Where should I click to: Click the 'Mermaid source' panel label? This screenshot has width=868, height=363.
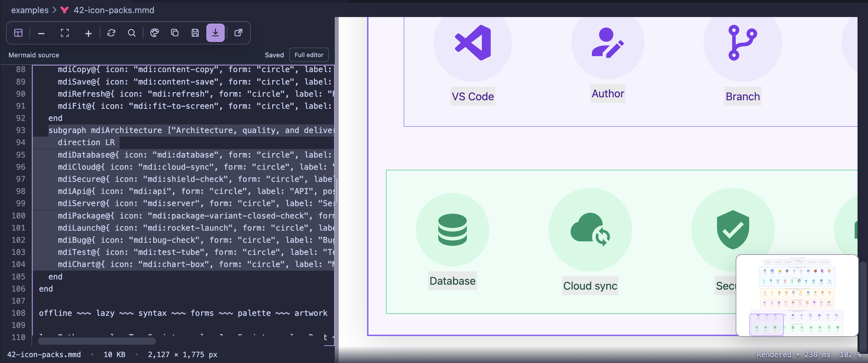pos(34,55)
